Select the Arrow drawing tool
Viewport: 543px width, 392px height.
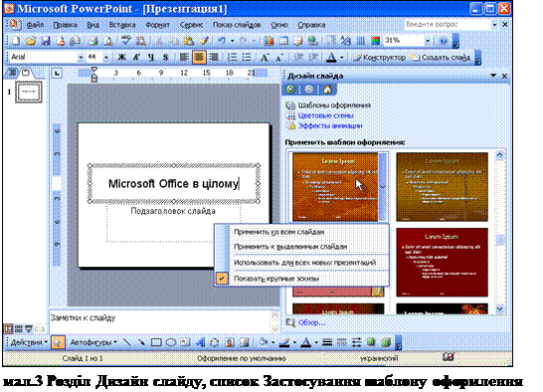pyautogui.click(x=141, y=342)
